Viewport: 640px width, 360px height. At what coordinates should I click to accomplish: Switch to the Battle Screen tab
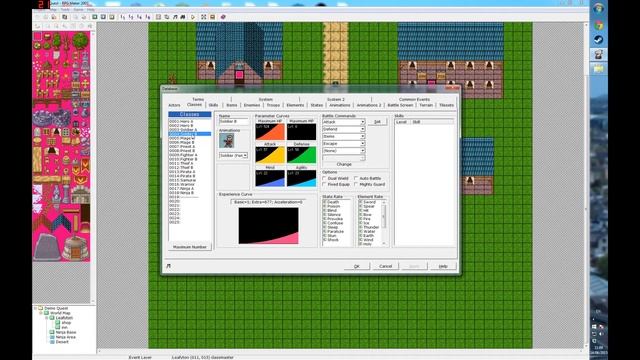(x=400, y=105)
